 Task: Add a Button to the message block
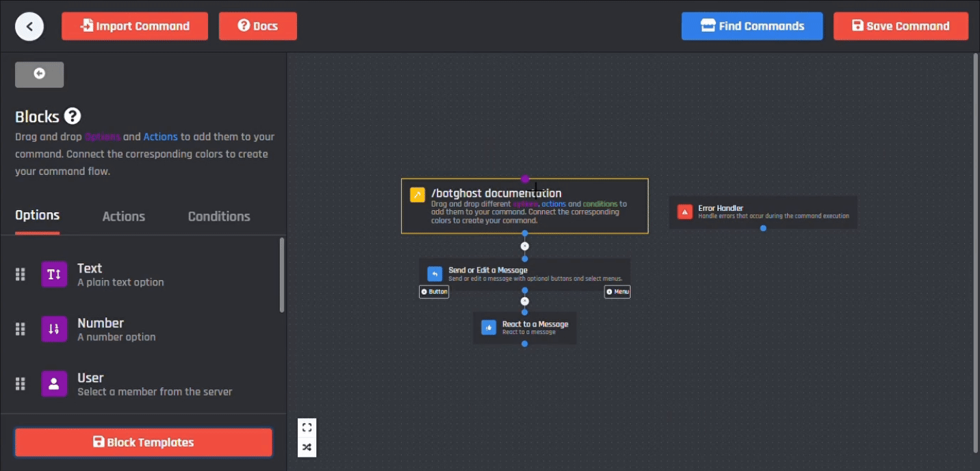[434, 292]
